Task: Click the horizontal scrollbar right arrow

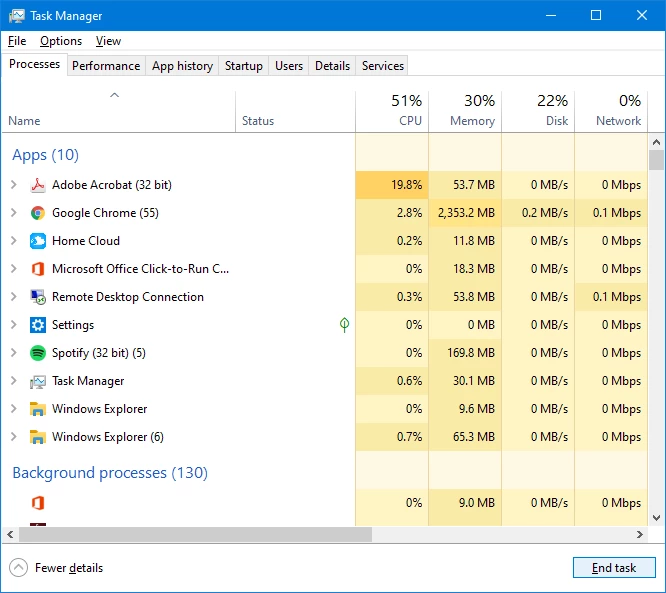Action: click(640, 534)
